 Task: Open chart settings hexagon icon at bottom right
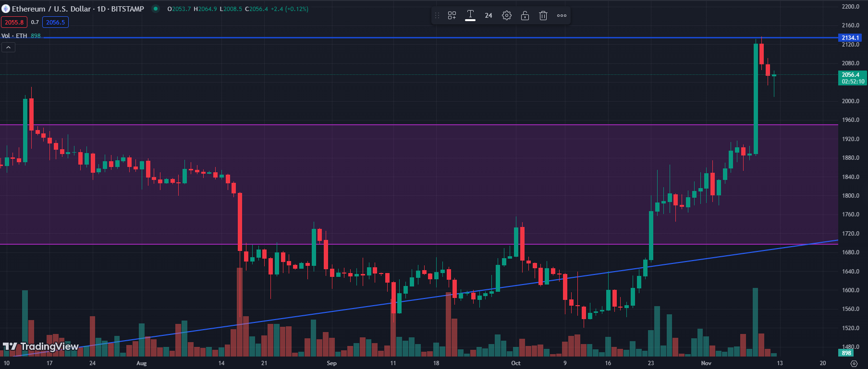point(854,363)
